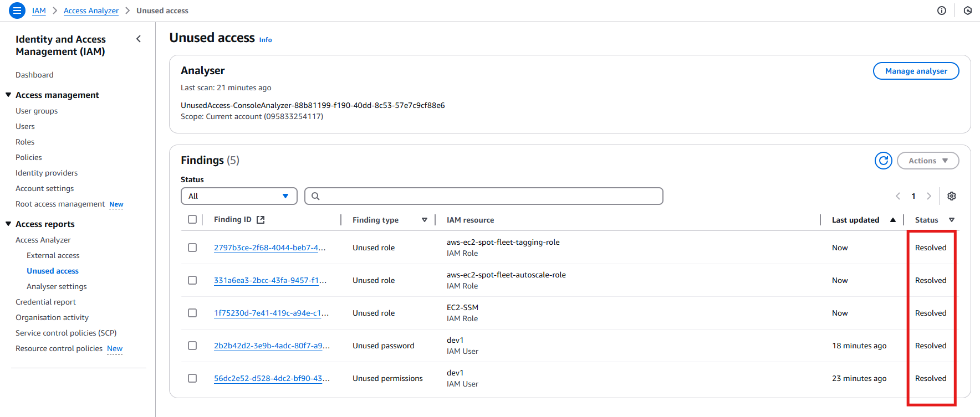Open Analyser settings page

[57, 286]
